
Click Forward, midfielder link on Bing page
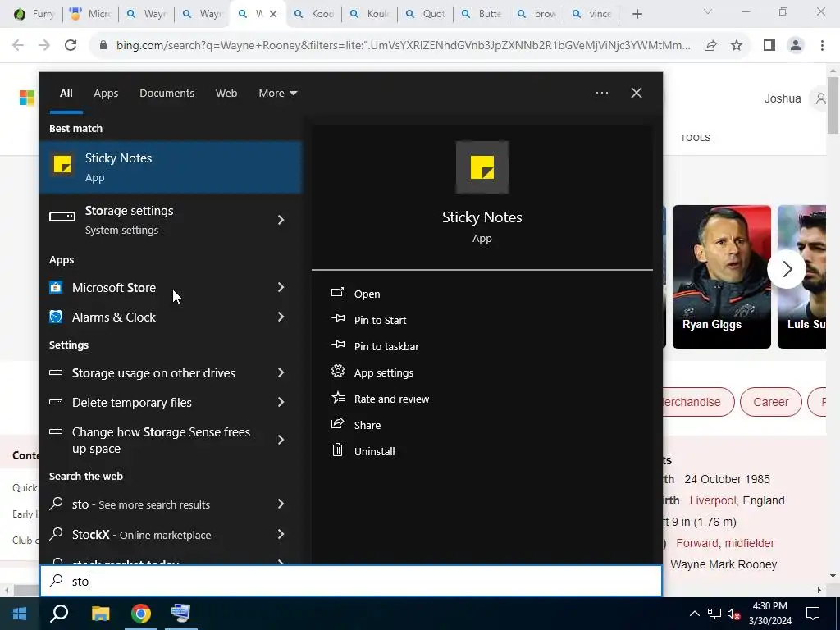pos(725,543)
